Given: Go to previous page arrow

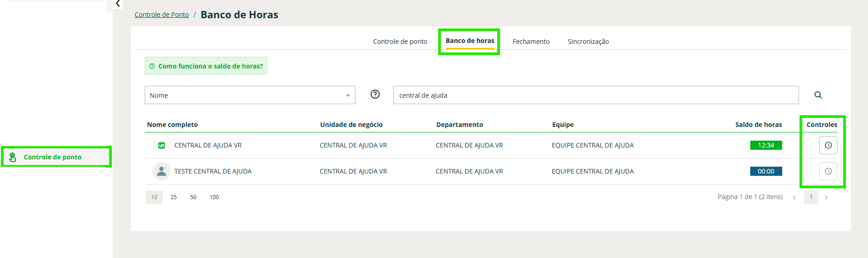Looking at the screenshot, I should [x=795, y=197].
